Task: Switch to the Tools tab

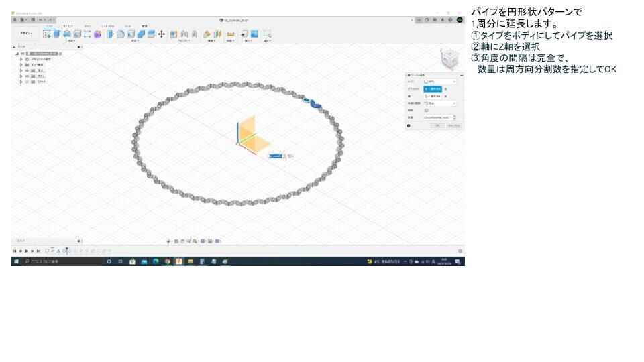Action: 127,26
